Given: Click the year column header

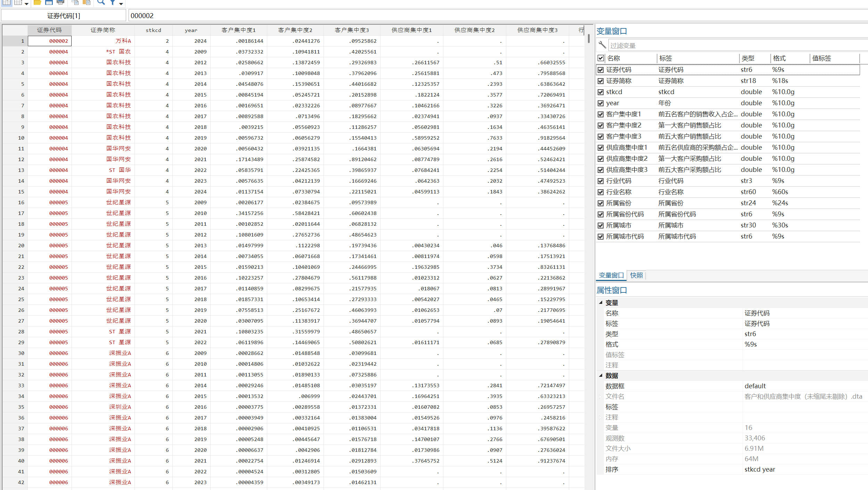Looking at the screenshot, I should pyautogui.click(x=191, y=30).
